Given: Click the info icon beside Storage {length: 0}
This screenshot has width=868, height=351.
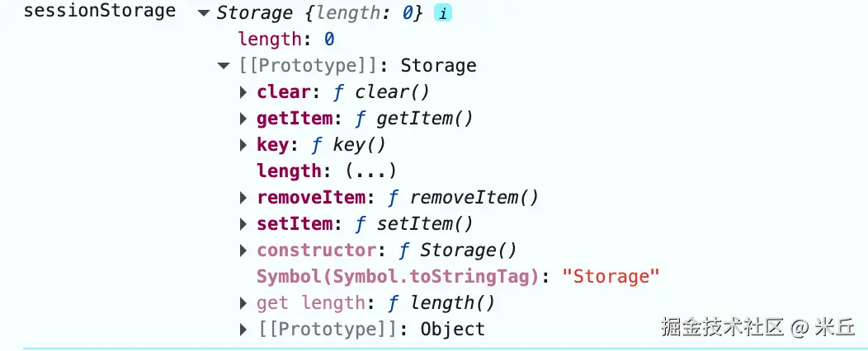Looking at the screenshot, I should tap(443, 13).
